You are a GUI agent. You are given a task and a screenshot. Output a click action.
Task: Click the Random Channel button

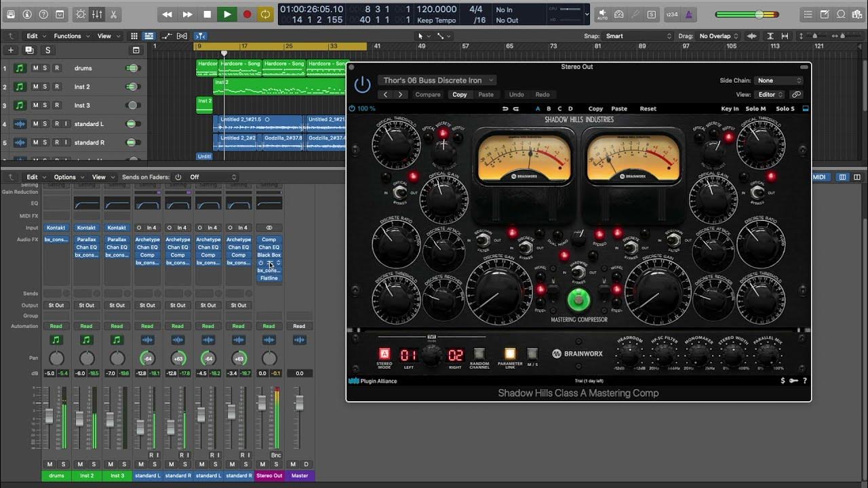point(479,354)
